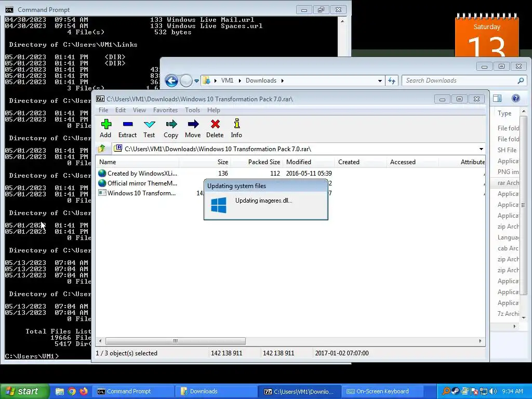The image size is (532, 399).
Task: Switch to Downloads taskbar button
Action: pos(216,391)
